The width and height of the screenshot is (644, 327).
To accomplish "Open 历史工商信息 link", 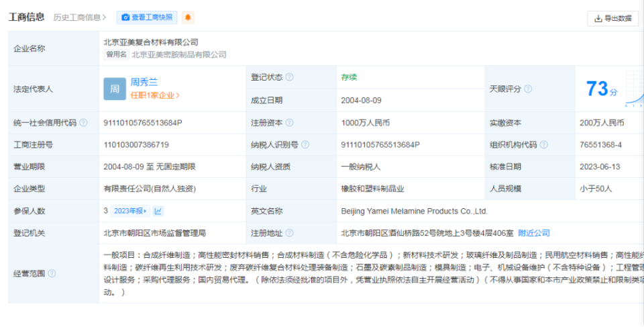I will tap(80, 17).
